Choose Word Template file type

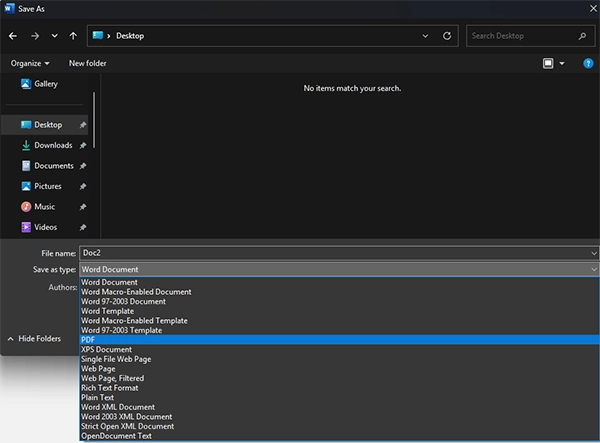pyautogui.click(x=339, y=311)
